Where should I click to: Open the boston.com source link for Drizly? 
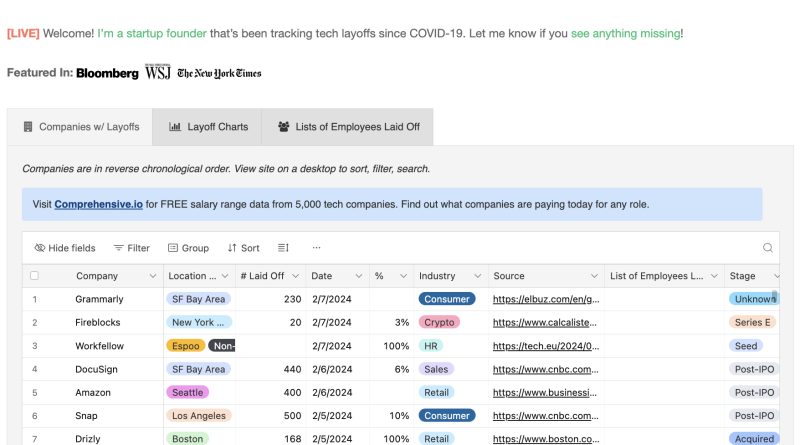point(546,439)
